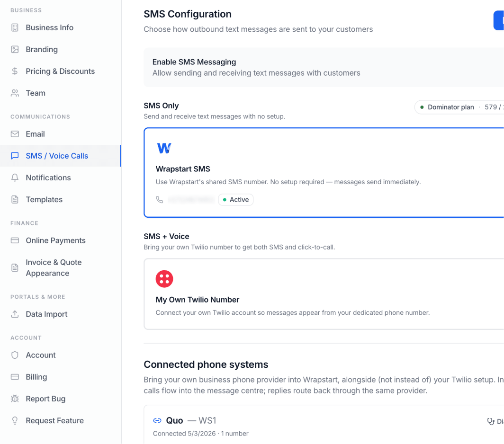The height and width of the screenshot is (444, 504).
Task: Open Business Info settings
Action: tap(61, 27)
